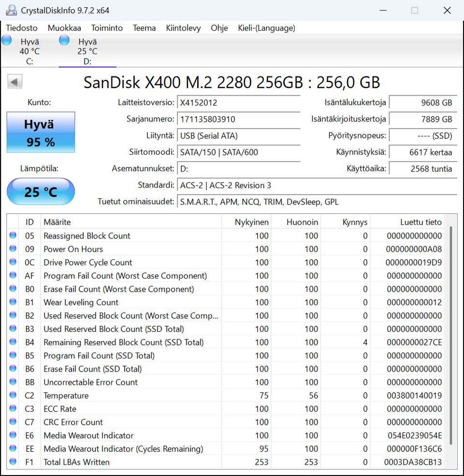The width and height of the screenshot is (464, 476).
Task: Click status dot for Power On Hours
Action: (13, 248)
